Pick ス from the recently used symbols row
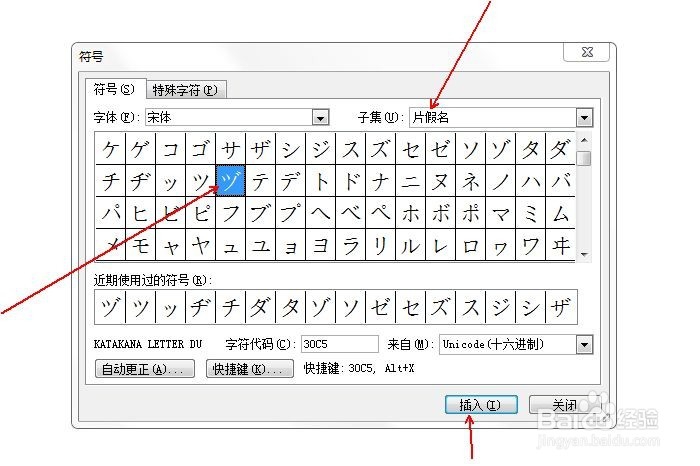 470,307
